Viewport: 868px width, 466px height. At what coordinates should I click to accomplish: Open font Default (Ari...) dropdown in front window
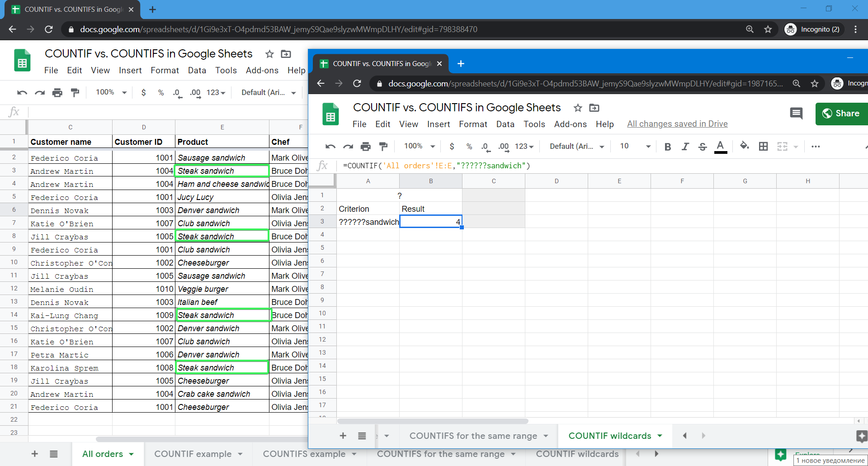click(x=577, y=146)
